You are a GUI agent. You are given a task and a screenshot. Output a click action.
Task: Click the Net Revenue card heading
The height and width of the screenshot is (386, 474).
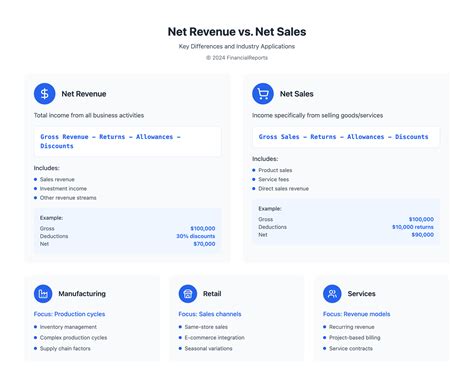click(84, 94)
